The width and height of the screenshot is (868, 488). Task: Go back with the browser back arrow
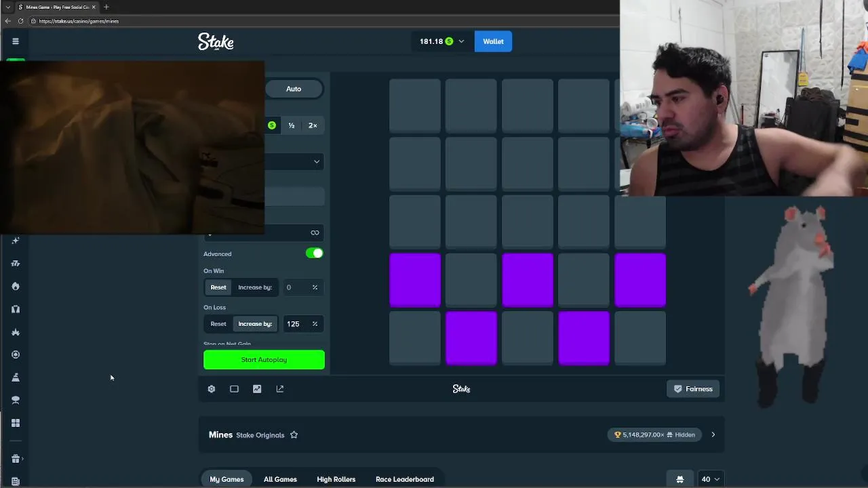point(7,21)
